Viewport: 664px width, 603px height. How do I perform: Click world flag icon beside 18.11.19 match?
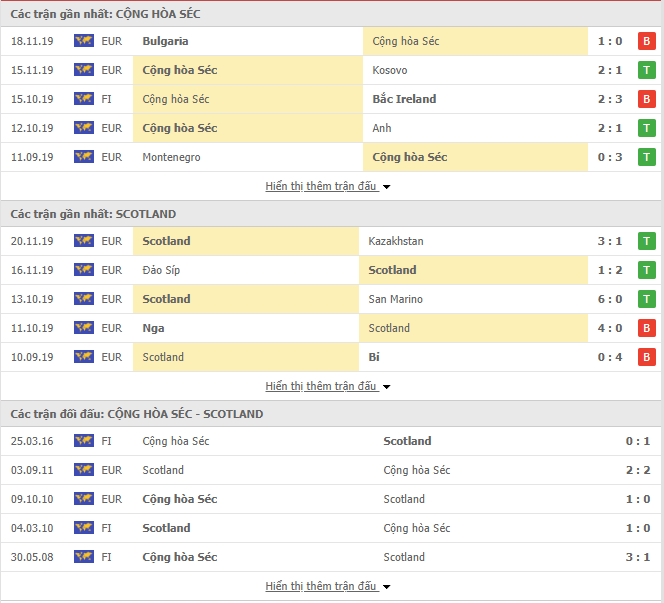pos(84,41)
